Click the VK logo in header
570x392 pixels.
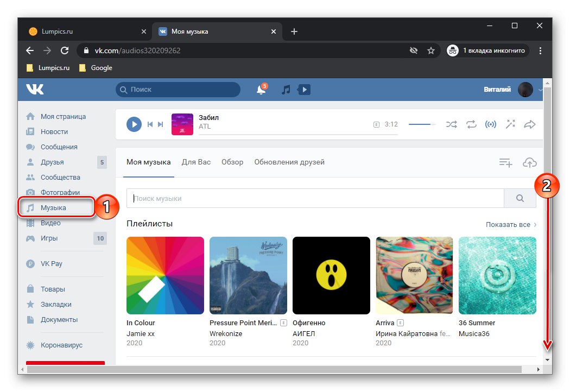click(35, 89)
